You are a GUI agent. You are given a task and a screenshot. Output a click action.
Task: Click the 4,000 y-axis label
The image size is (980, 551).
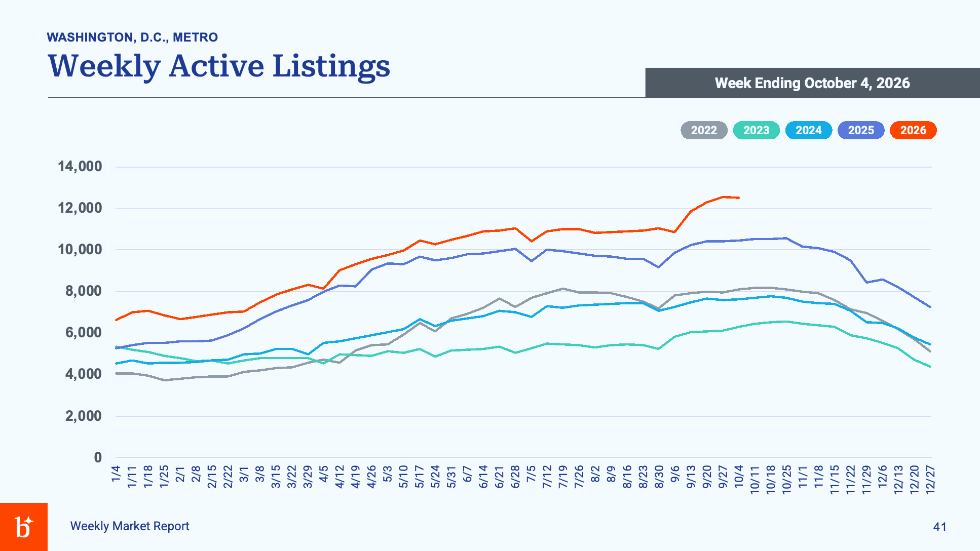(x=84, y=374)
